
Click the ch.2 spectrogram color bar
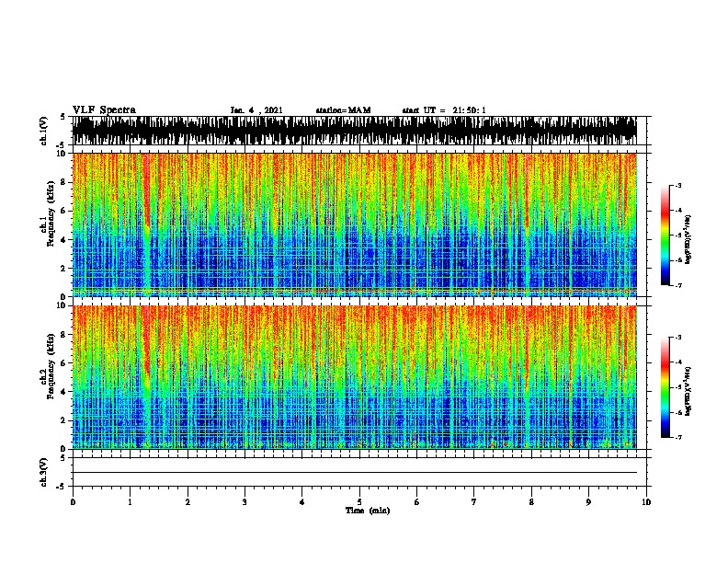[665, 387]
